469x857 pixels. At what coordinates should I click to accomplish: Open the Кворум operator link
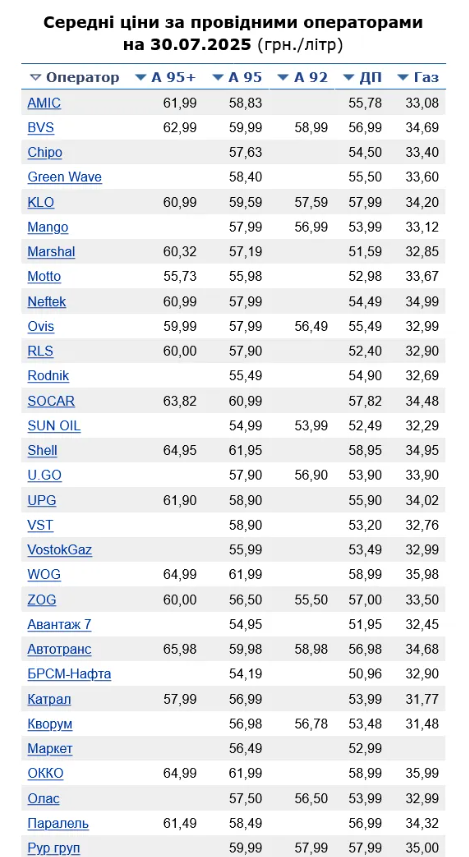click(x=50, y=724)
